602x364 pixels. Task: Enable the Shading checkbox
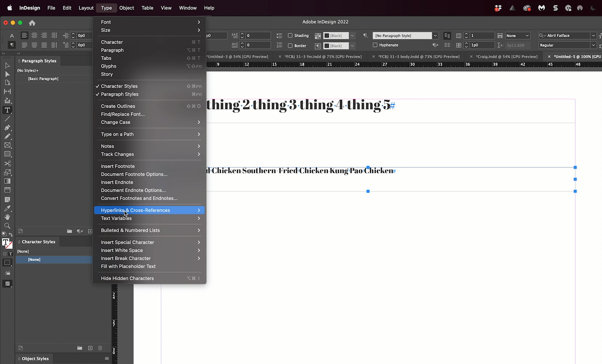(x=290, y=35)
